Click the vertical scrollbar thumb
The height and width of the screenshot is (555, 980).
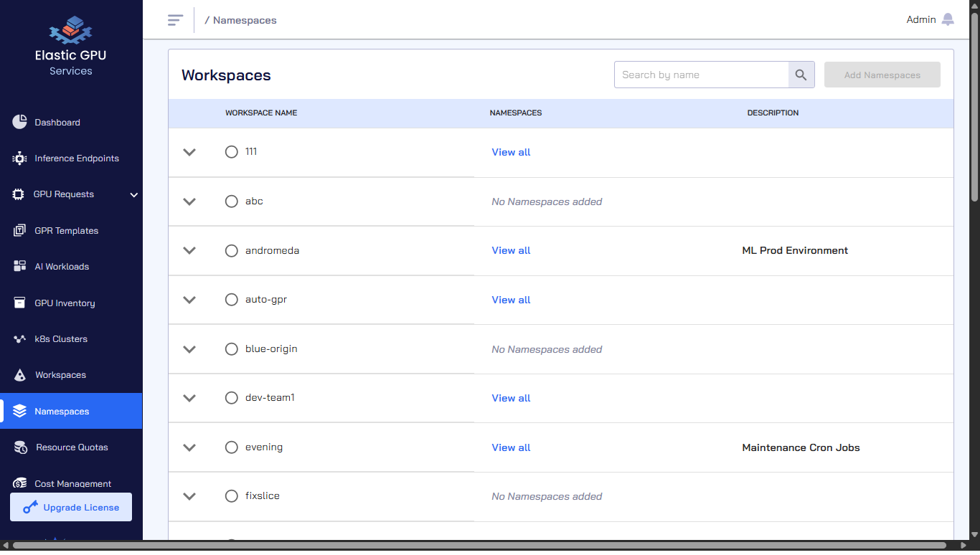click(x=974, y=108)
